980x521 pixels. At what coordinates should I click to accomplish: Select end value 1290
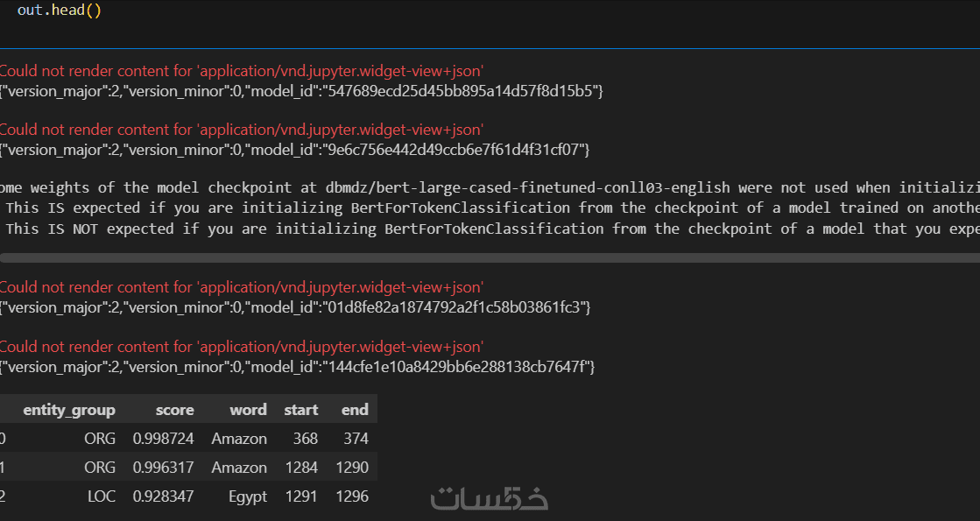pos(351,468)
